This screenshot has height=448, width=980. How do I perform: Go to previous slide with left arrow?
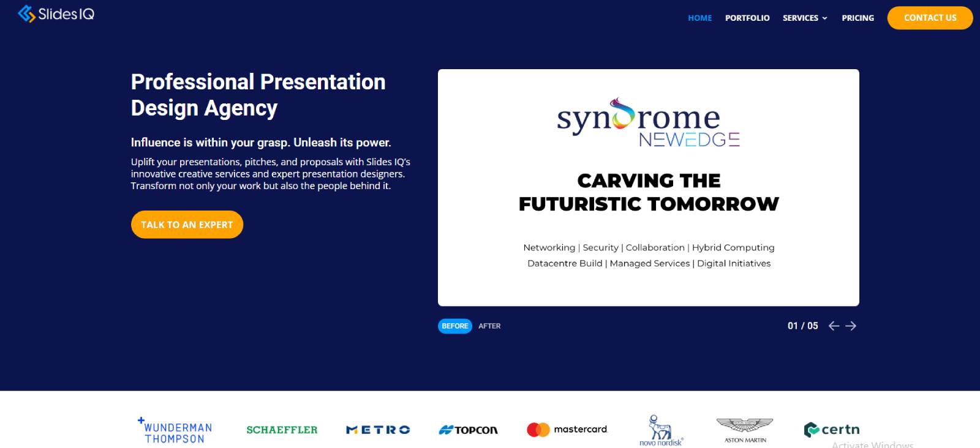[834, 326]
